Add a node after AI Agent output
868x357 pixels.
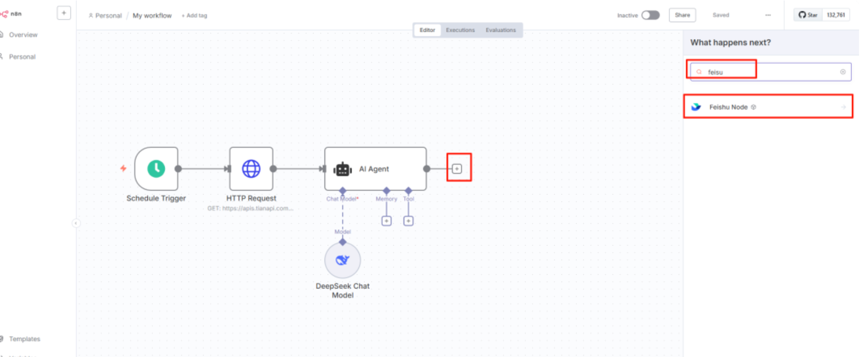(457, 169)
